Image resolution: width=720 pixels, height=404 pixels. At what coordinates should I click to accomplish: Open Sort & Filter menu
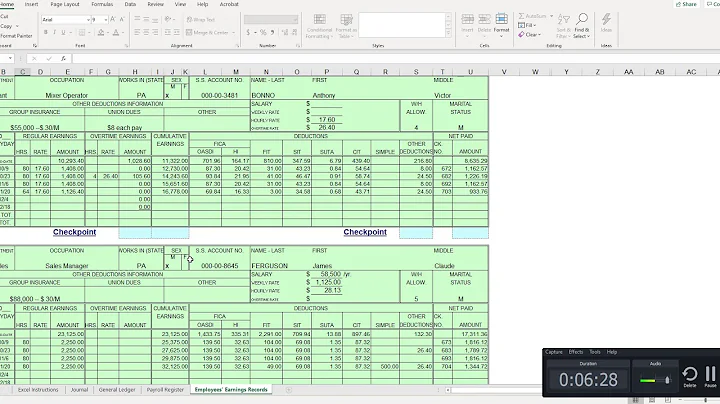point(563,26)
